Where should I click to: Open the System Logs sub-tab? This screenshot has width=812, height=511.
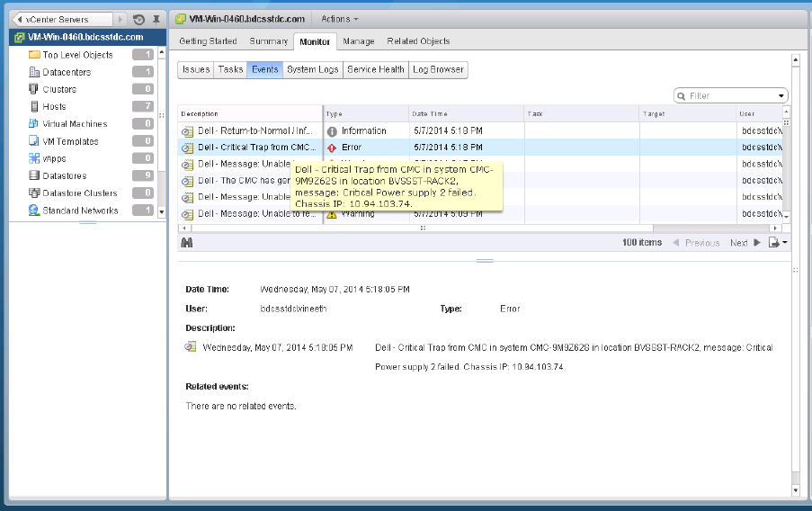(313, 70)
